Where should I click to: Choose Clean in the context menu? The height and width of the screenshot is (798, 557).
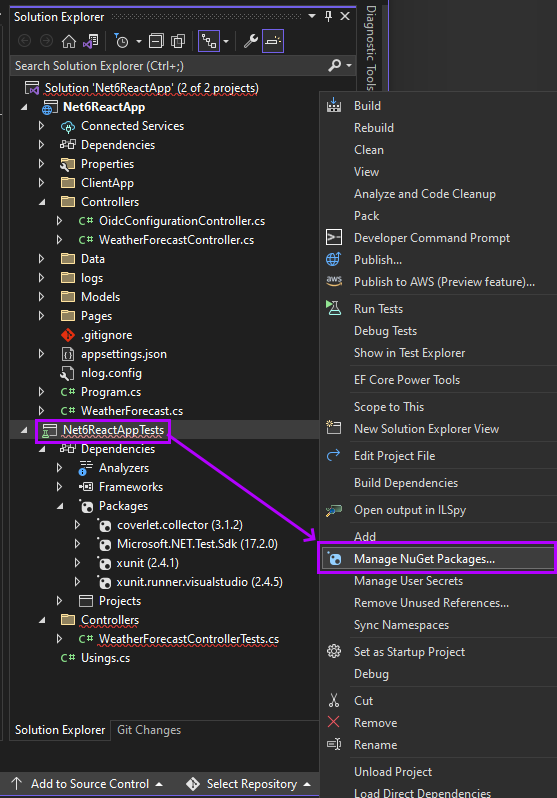click(x=369, y=150)
